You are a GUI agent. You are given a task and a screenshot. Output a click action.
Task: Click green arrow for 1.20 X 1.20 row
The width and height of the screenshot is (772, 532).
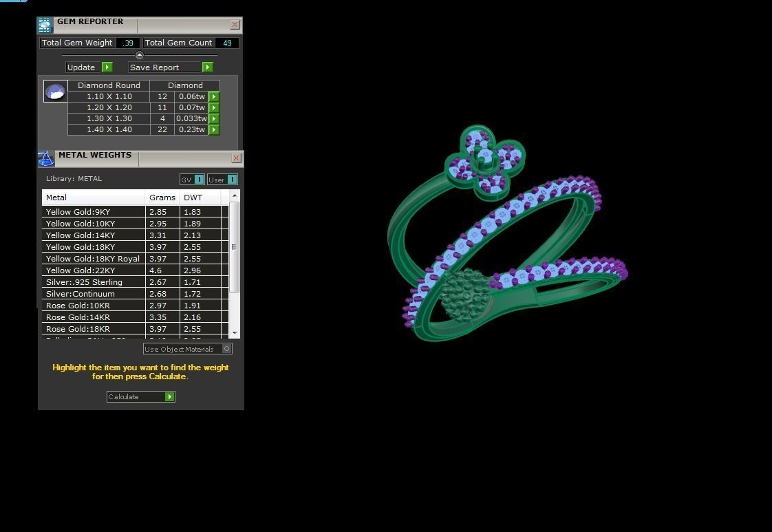214,107
